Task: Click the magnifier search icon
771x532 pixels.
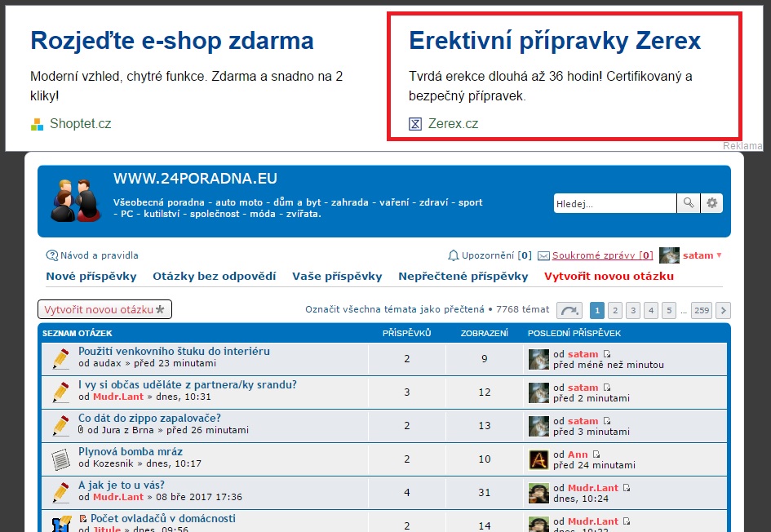Action: click(688, 202)
